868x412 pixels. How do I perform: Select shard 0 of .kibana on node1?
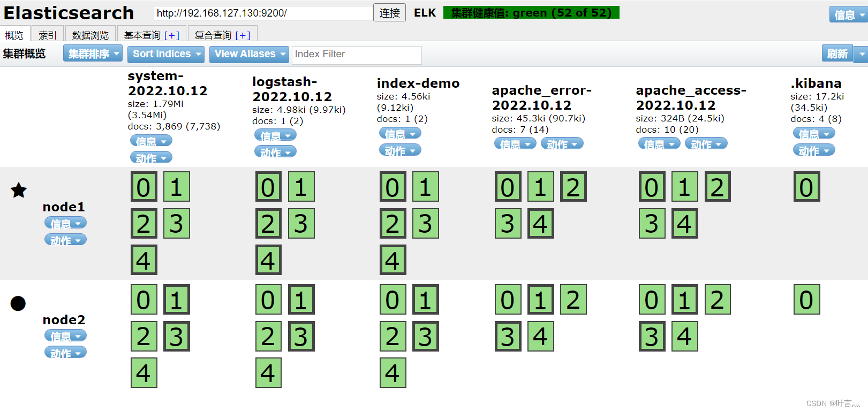[x=807, y=187]
